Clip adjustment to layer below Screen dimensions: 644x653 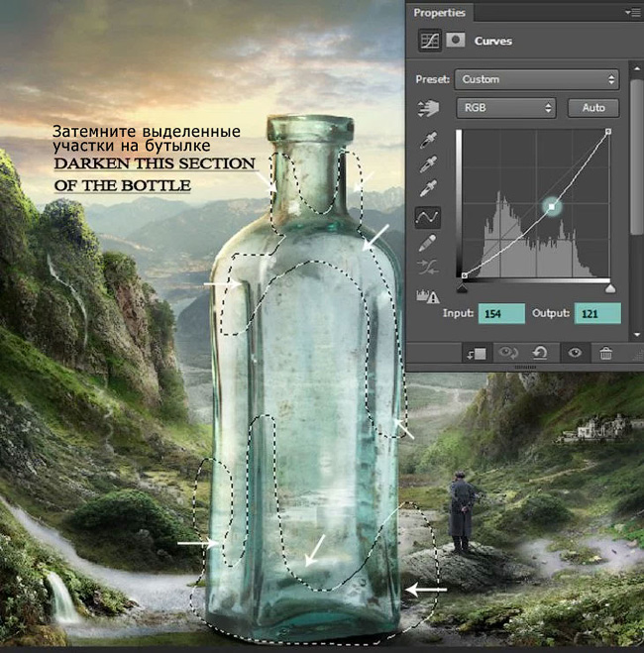(477, 354)
